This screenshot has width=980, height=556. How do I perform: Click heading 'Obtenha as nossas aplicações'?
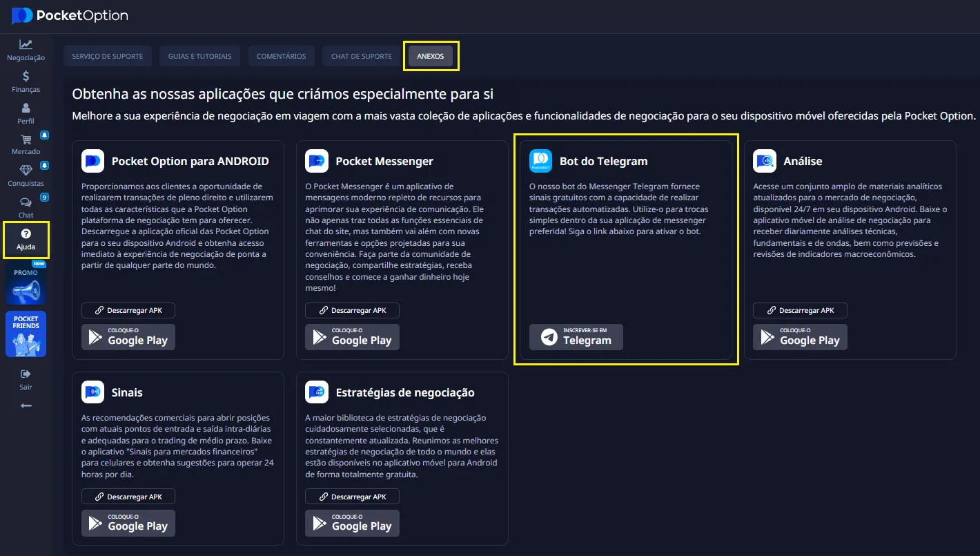click(x=283, y=94)
